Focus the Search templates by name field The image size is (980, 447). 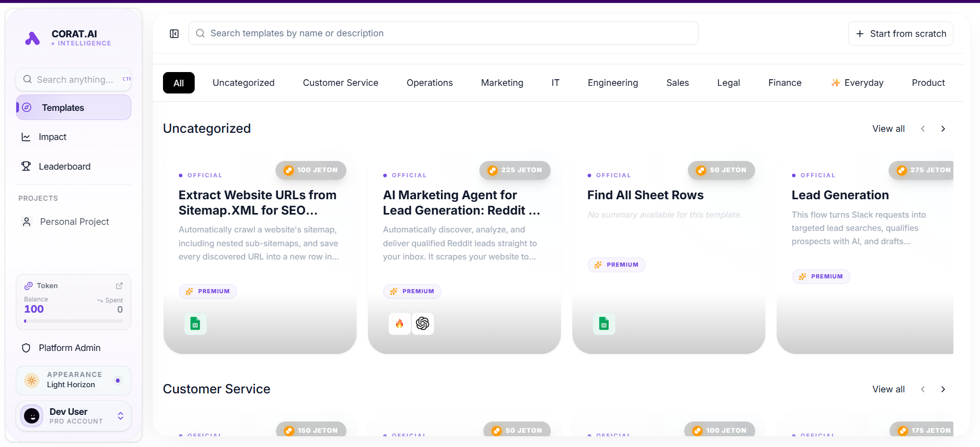(x=444, y=33)
